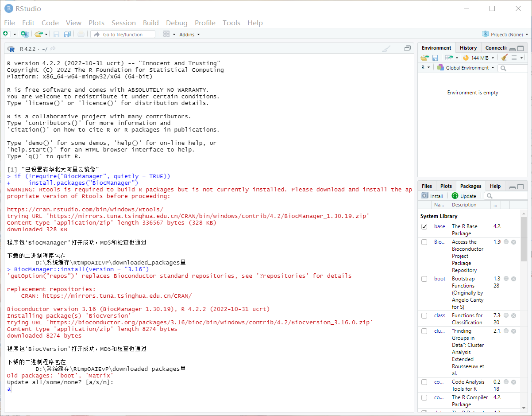Open the Profile menu

coord(205,23)
